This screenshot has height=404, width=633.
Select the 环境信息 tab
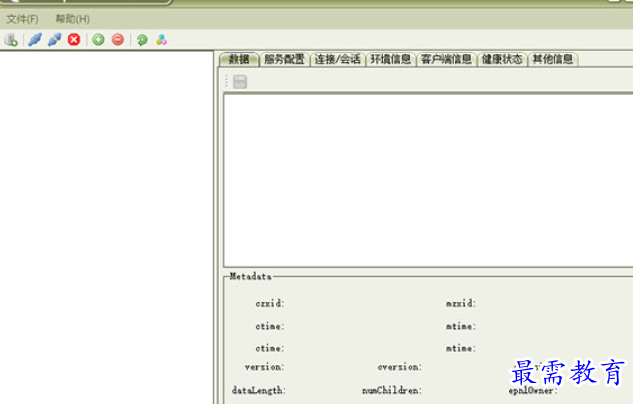click(x=390, y=59)
